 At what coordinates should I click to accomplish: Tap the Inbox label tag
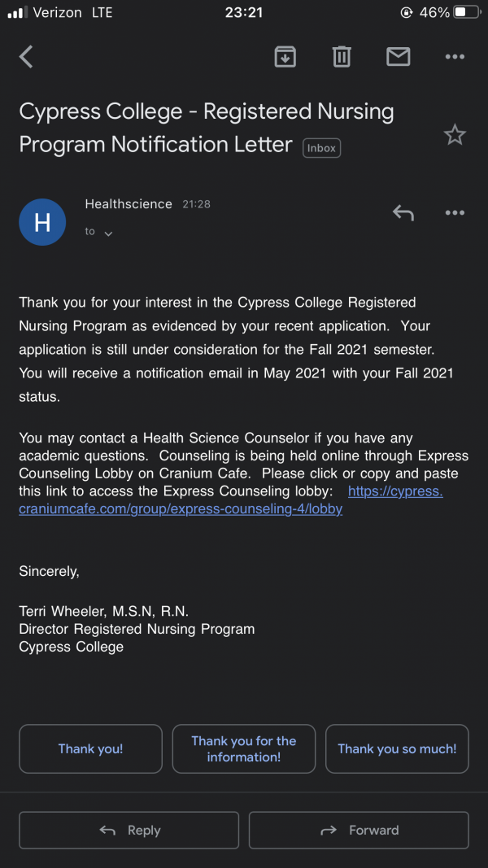[x=321, y=148]
